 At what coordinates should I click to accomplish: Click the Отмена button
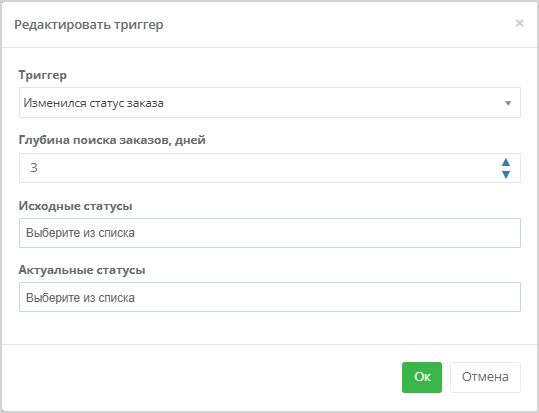point(485,377)
